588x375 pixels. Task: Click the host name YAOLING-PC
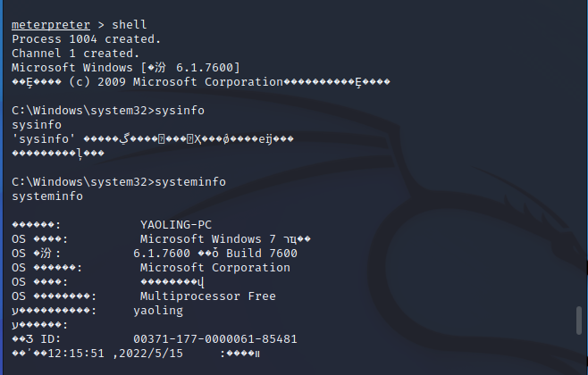tap(176, 225)
